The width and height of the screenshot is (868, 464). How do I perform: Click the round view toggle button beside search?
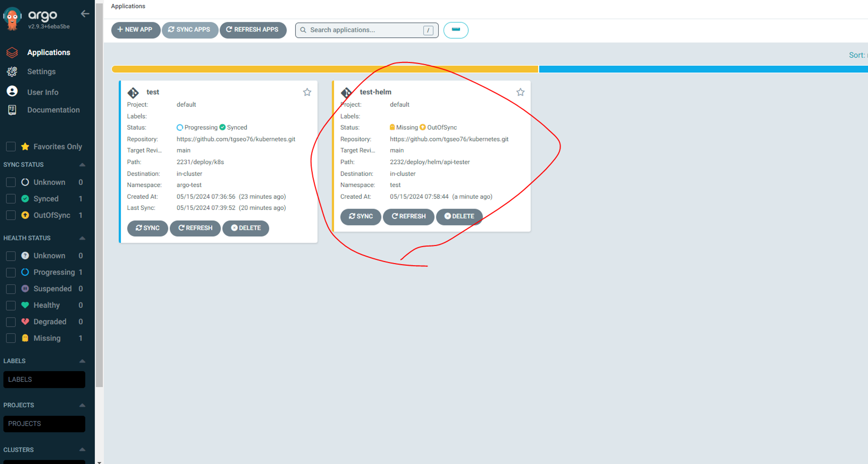point(456,30)
